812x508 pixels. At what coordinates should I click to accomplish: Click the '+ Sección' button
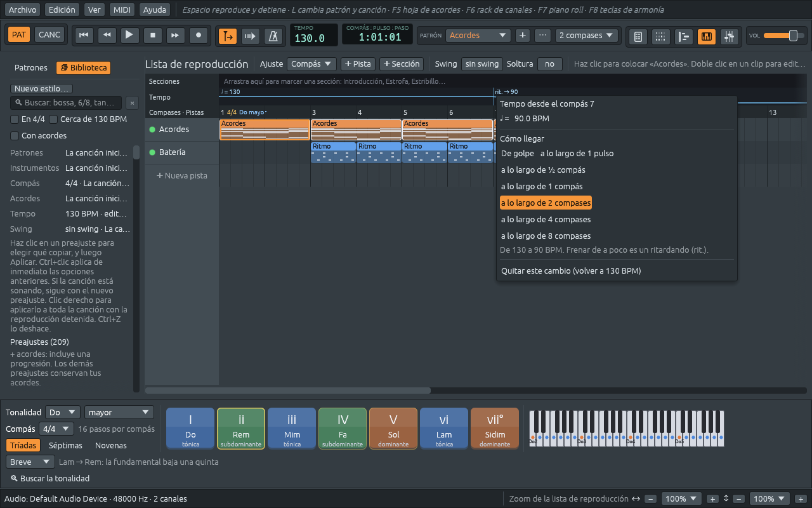coord(401,64)
